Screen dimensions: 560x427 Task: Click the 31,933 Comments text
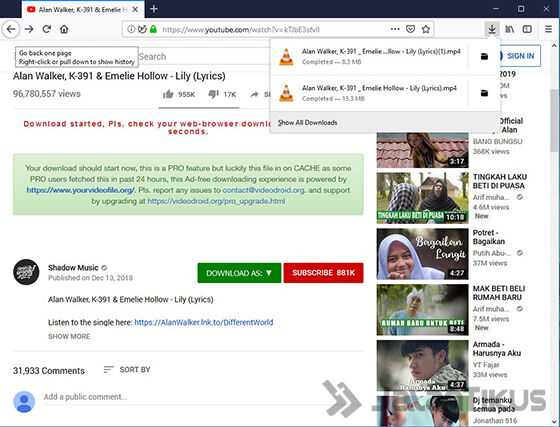(49, 371)
